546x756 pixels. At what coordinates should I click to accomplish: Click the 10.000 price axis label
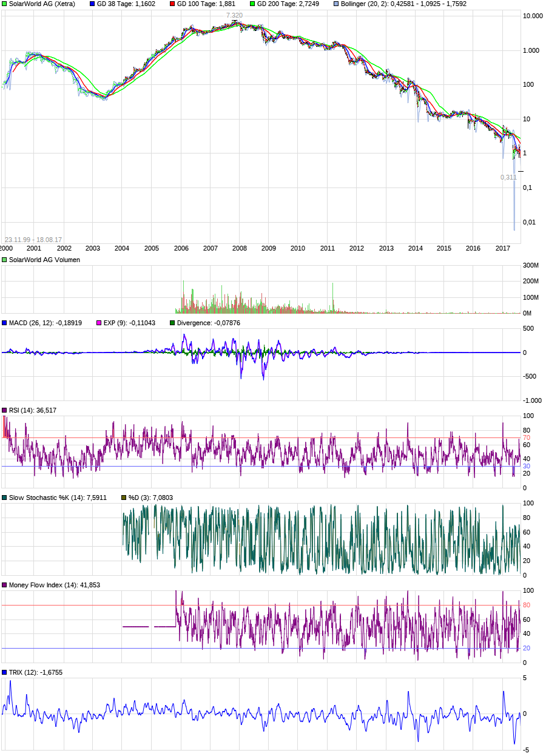pyautogui.click(x=533, y=16)
